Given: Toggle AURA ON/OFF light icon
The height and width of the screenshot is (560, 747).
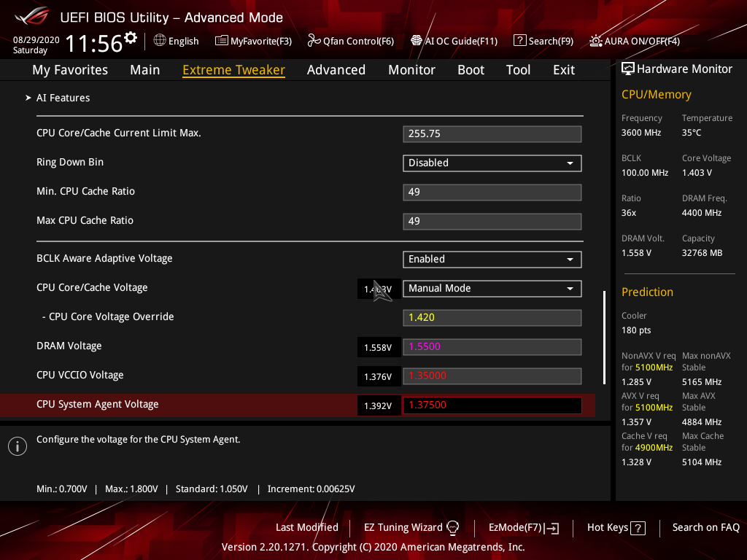Looking at the screenshot, I should click(595, 41).
